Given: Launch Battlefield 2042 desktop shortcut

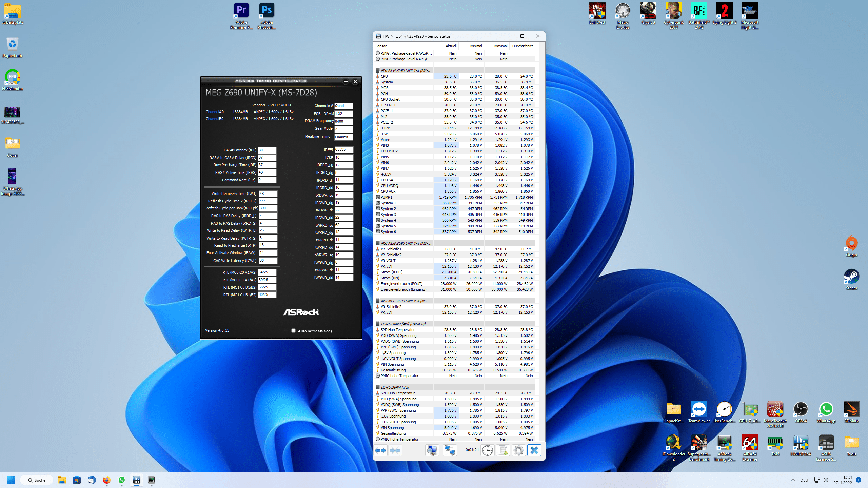Looking at the screenshot, I should 699,16.
